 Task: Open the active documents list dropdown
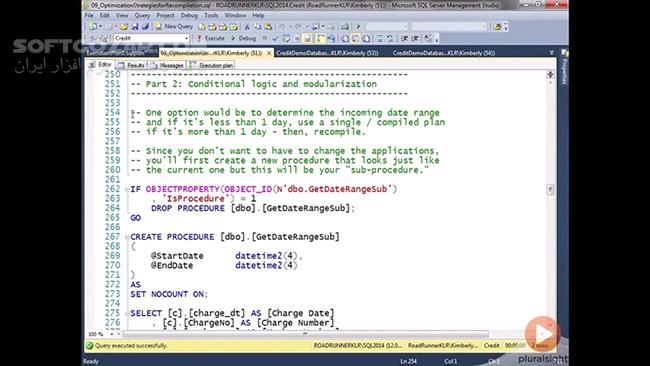tap(551, 53)
